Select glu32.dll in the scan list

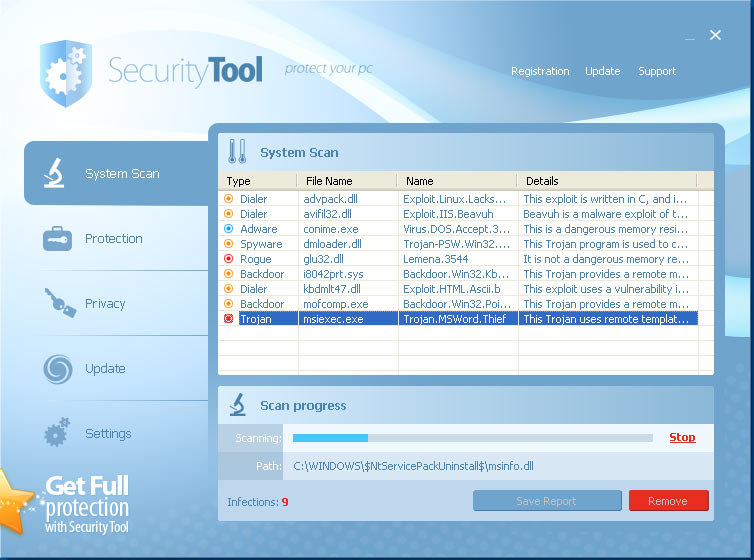click(x=324, y=259)
